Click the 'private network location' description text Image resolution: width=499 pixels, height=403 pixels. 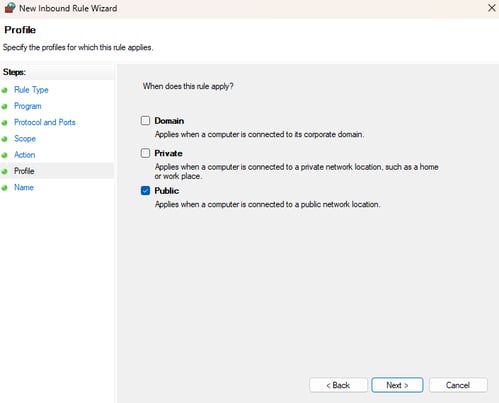click(296, 171)
